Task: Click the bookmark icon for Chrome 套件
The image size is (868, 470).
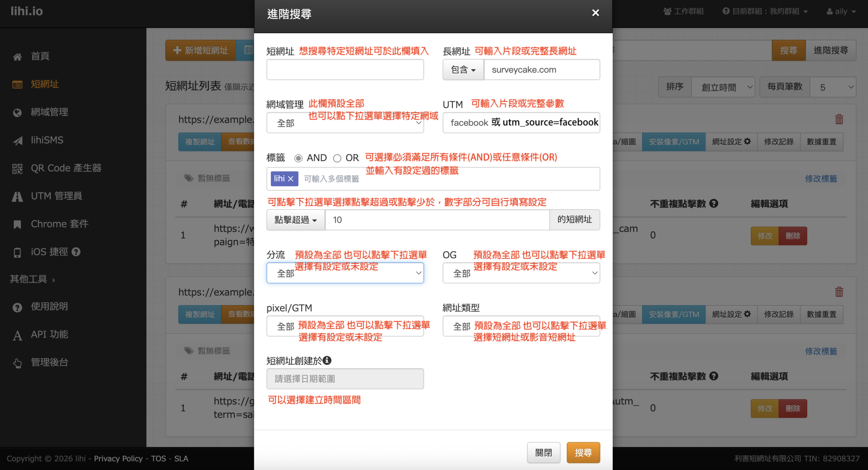Action: 17,224
